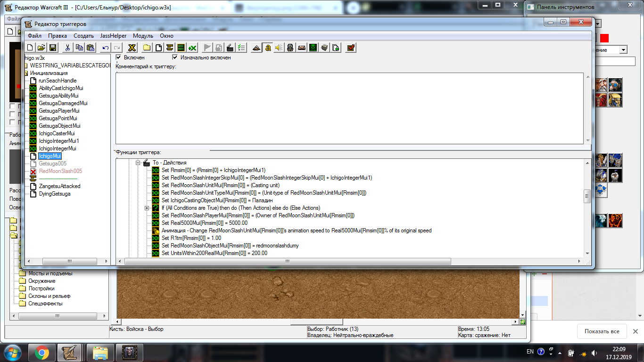Select the GetsugaObjectMui entry
The height and width of the screenshot is (362, 644).
tap(59, 126)
